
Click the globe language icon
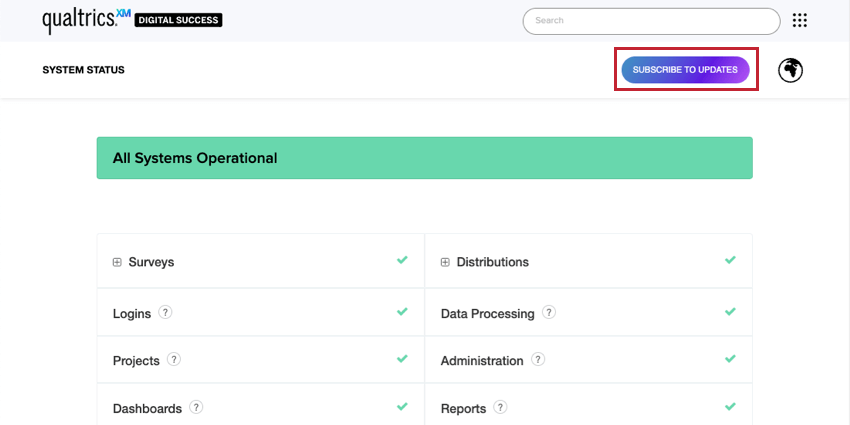click(791, 70)
